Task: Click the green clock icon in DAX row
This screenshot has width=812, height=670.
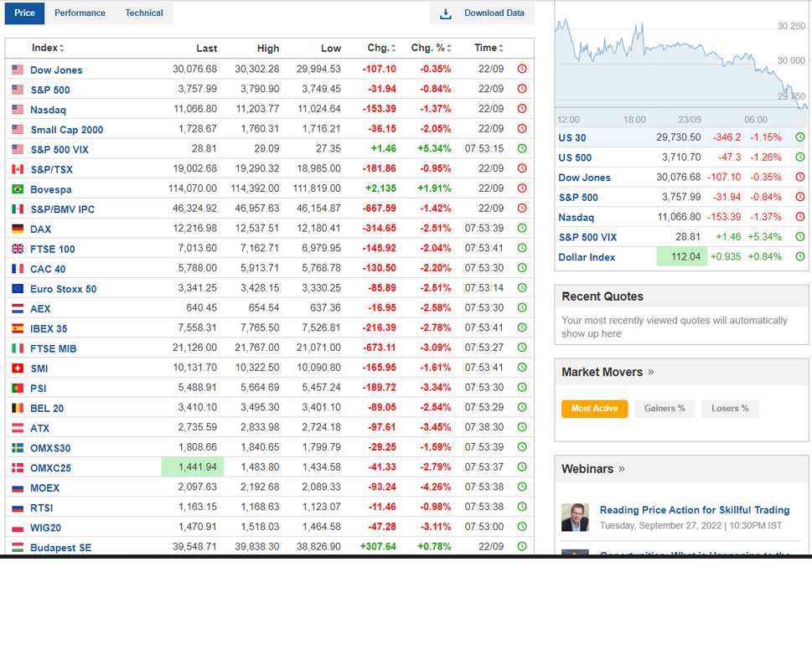Action: coord(522,228)
